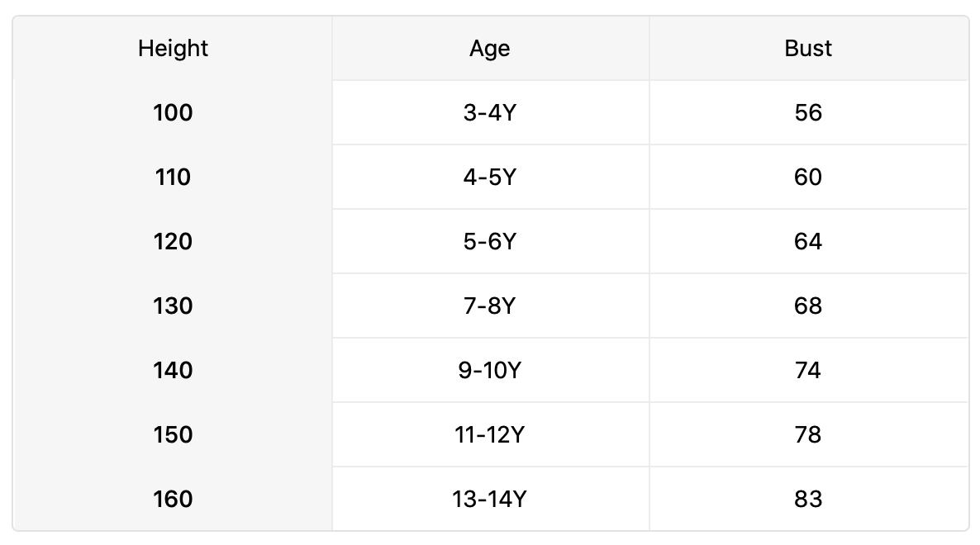This screenshot has width=980, height=545.
Task: Select the height 100 row cell
Action: coord(173,113)
